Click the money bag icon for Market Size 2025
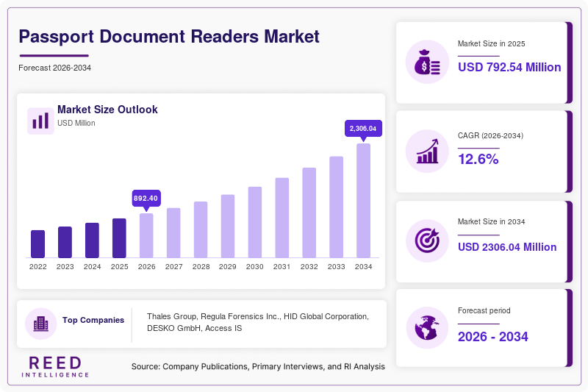Screen dimensions: 588x392 pos(427,62)
